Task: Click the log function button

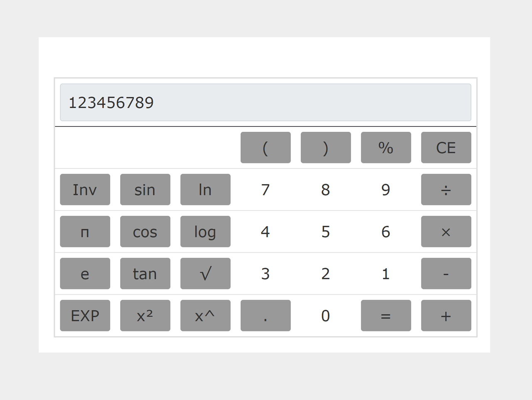Action: pyautogui.click(x=205, y=232)
